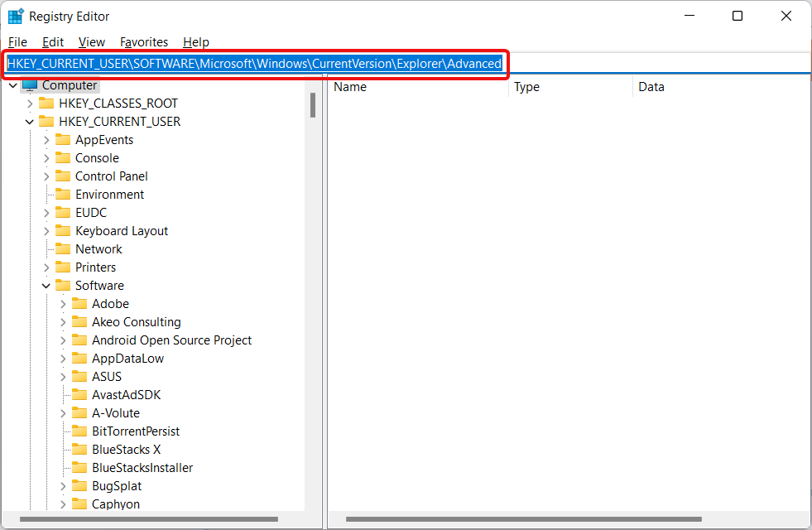Click the Software folder icon
812x530 pixels.
click(x=63, y=286)
